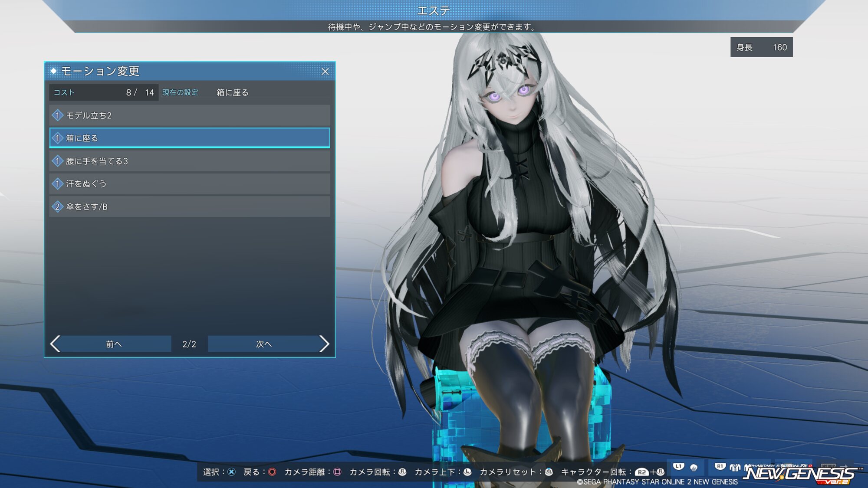Choose the 汗をぬぐう motion
Screen dimensions: 868x488
(189, 184)
